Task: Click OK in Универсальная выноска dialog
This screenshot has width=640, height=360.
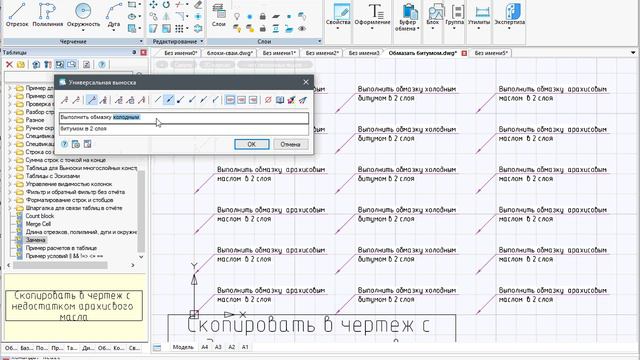Action: pos(252,144)
